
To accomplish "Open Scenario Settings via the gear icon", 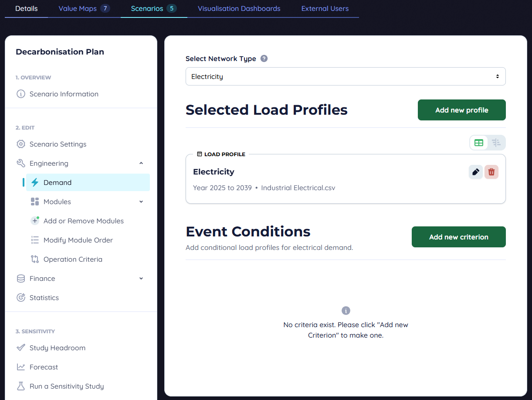I will pos(20,144).
